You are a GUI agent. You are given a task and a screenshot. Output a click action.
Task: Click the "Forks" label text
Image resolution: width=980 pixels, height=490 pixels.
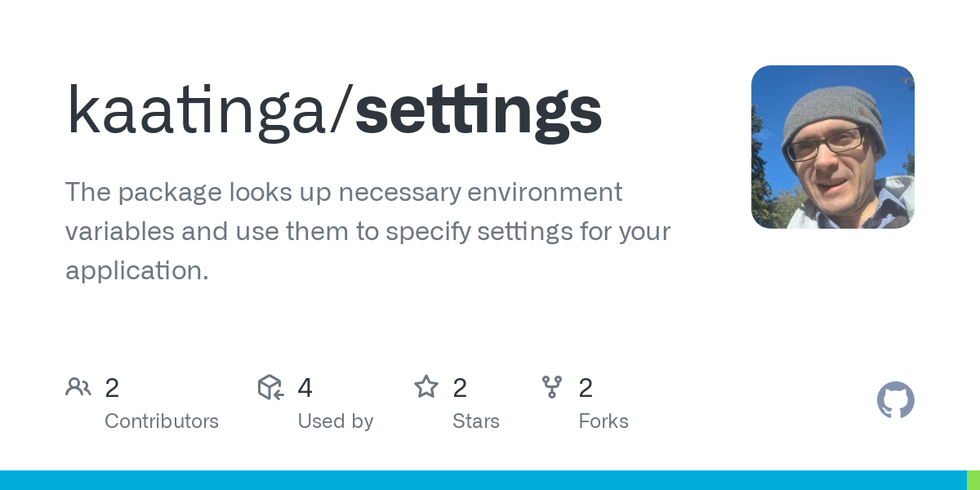click(604, 421)
